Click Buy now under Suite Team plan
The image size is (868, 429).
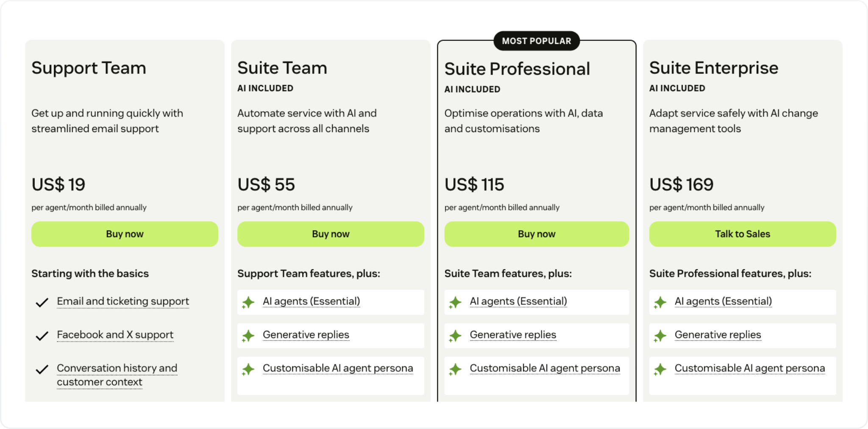coord(331,234)
